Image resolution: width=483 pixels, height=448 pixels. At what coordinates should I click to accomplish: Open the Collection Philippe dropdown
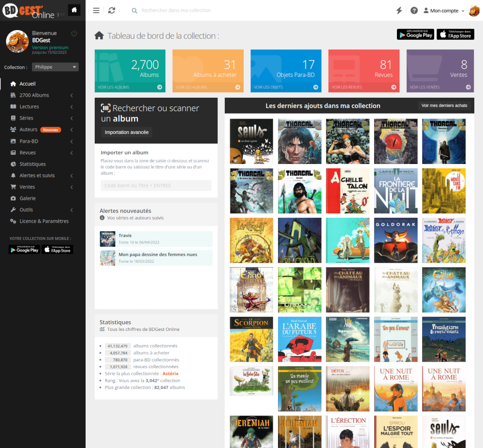point(55,67)
